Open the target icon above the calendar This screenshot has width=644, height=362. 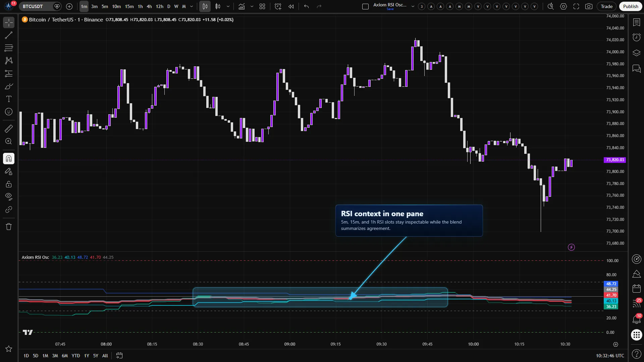636,259
